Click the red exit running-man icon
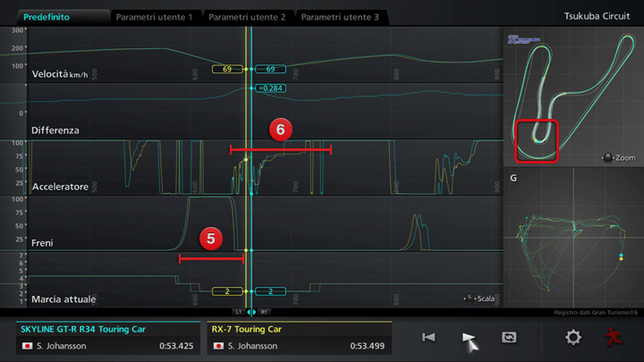 click(613, 337)
